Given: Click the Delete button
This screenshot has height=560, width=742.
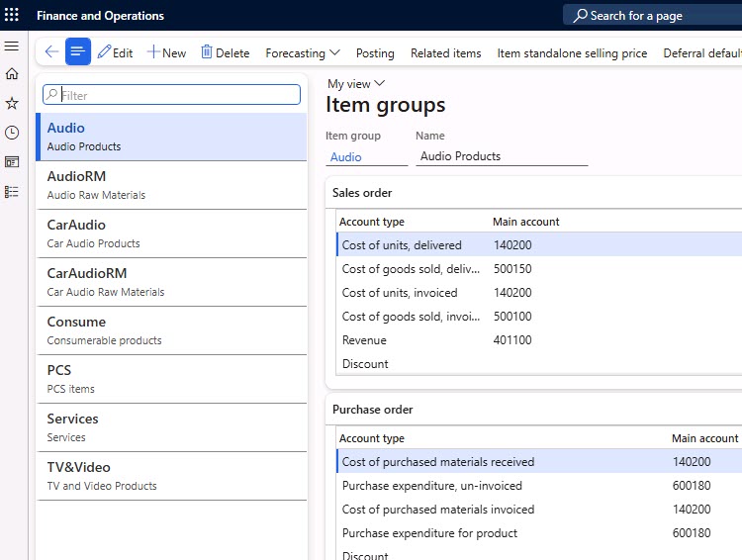Looking at the screenshot, I should coord(225,52).
